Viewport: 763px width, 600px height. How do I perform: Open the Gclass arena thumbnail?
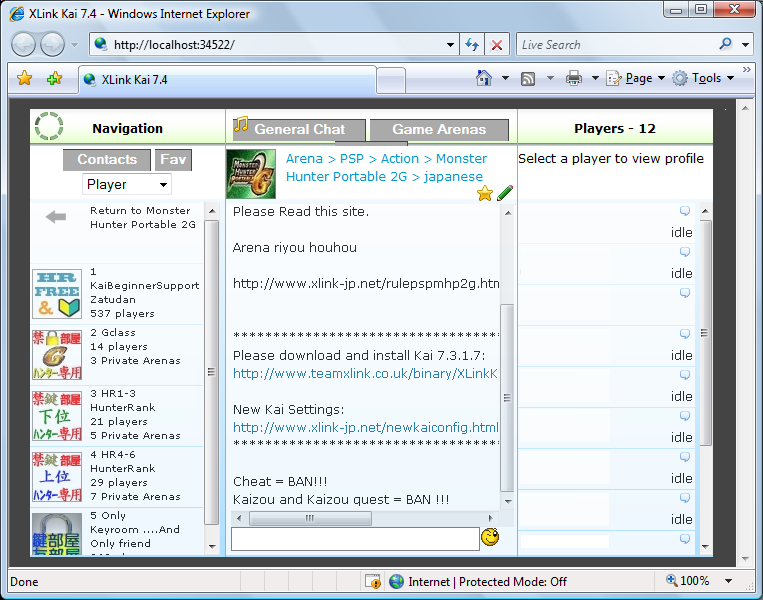pyautogui.click(x=57, y=355)
